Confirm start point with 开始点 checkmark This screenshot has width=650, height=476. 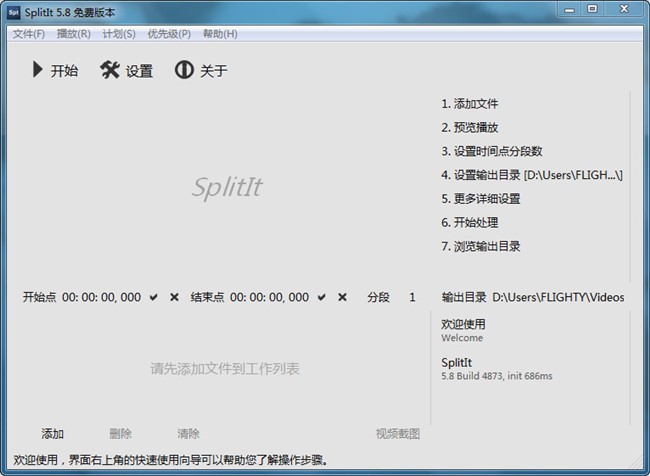point(153,297)
